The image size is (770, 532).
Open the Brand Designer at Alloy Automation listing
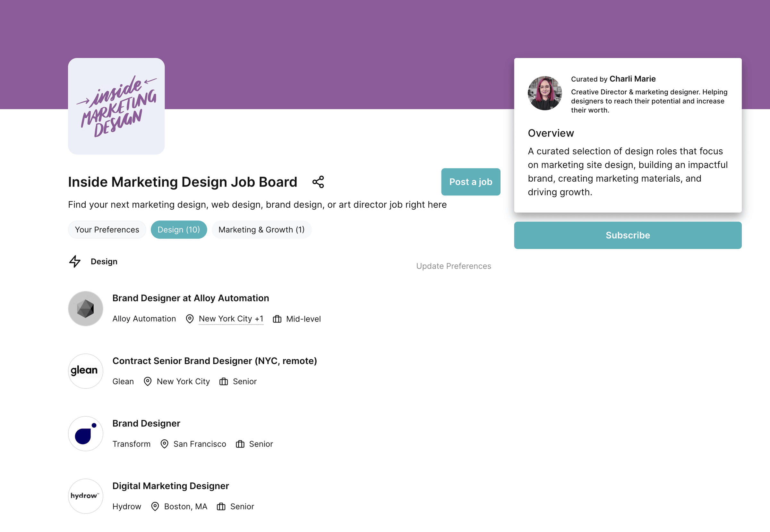pyautogui.click(x=191, y=298)
